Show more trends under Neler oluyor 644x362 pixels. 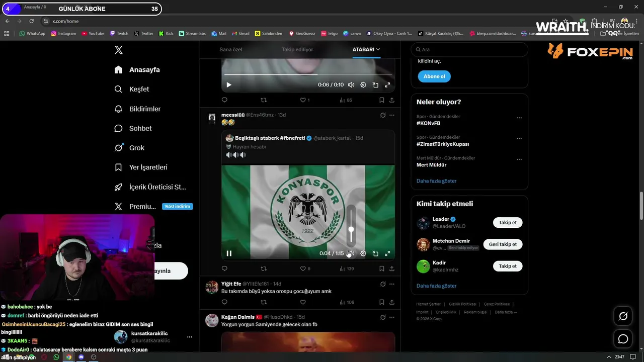coord(436,180)
